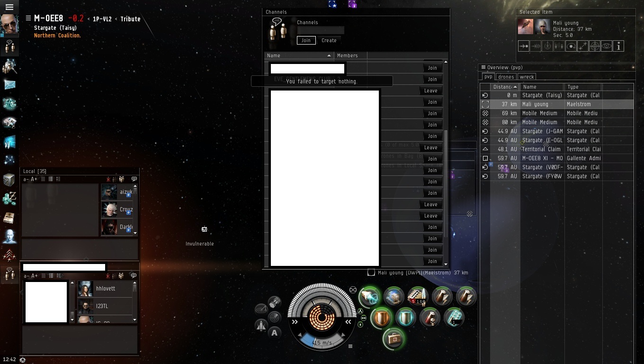Activate the module showing charge count 1
The width and height of the screenshot is (644, 364).
point(454,318)
